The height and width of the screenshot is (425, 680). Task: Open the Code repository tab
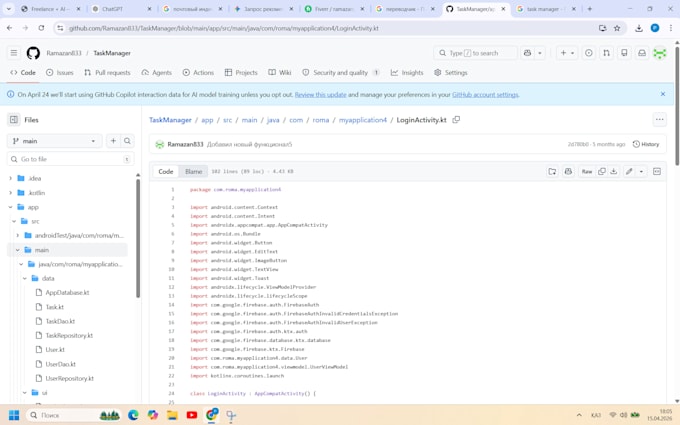point(23,72)
